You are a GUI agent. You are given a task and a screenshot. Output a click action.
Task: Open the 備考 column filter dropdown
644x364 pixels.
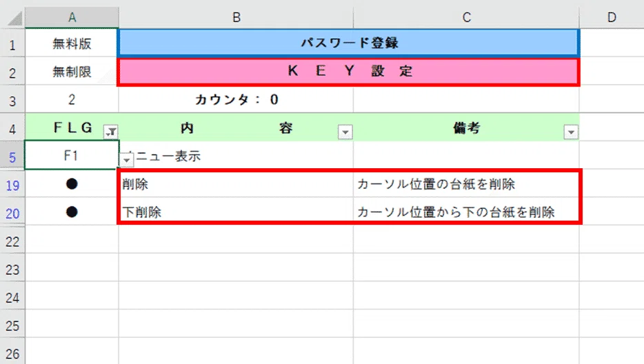tap(571, 132)
